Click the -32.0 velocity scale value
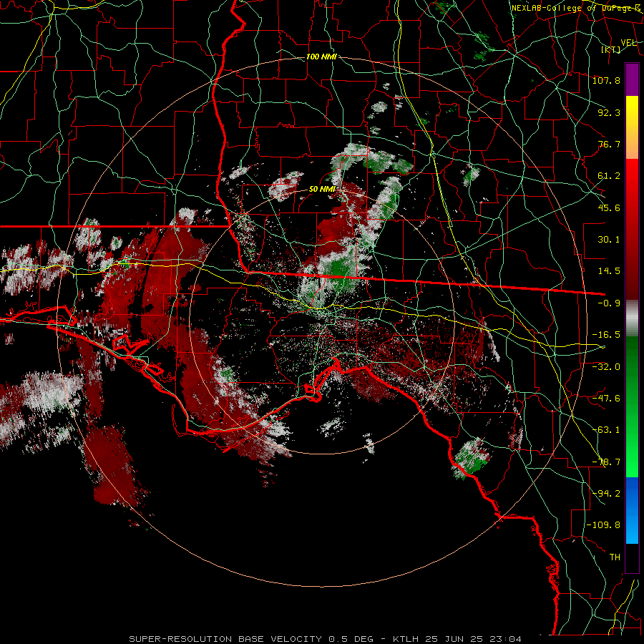644x644 pixels. coord(606,366)
